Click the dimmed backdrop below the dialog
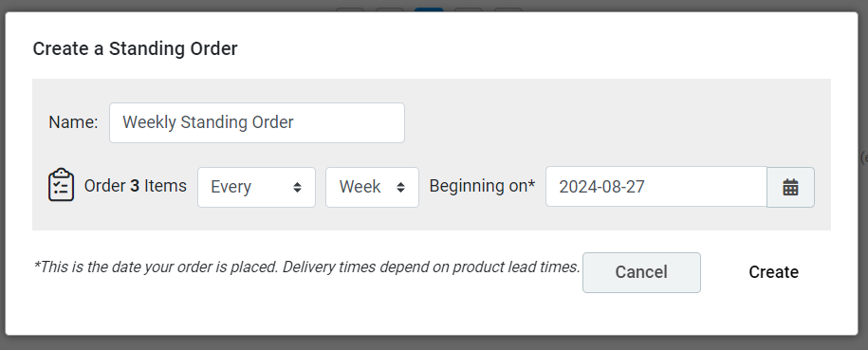 (x=434, y=342)
